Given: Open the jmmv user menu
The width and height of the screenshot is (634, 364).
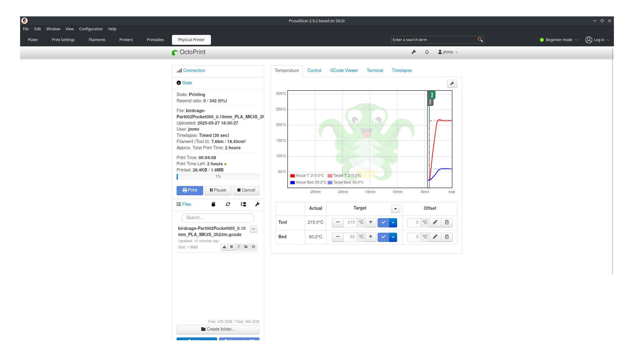Looking at the screenshot, I should [x=448, y=52].
